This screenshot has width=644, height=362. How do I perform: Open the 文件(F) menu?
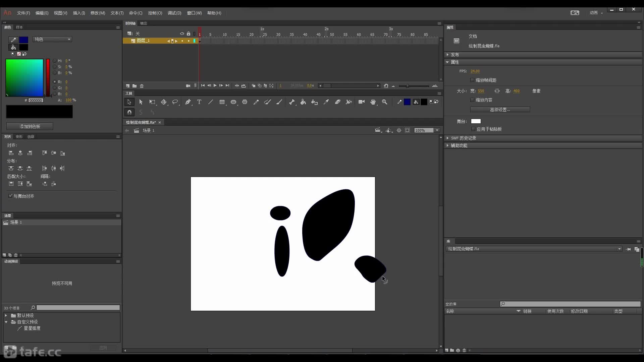click(x=23, y=13)
